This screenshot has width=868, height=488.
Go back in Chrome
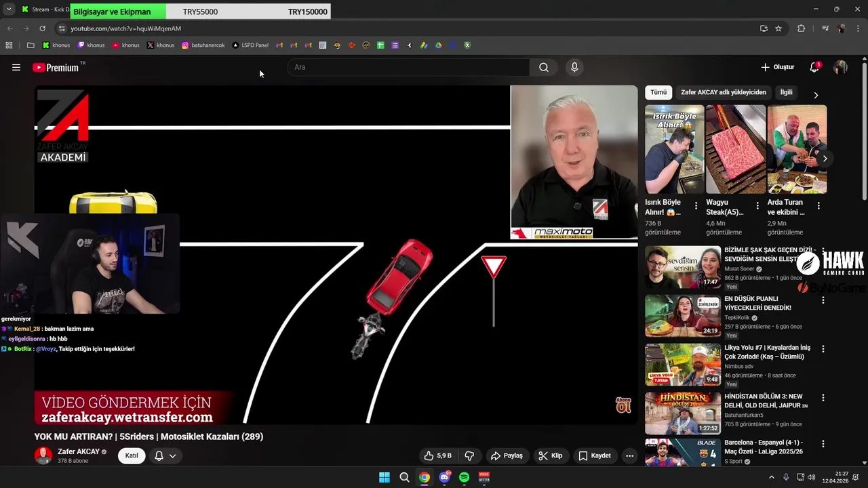tap(9, 28)
